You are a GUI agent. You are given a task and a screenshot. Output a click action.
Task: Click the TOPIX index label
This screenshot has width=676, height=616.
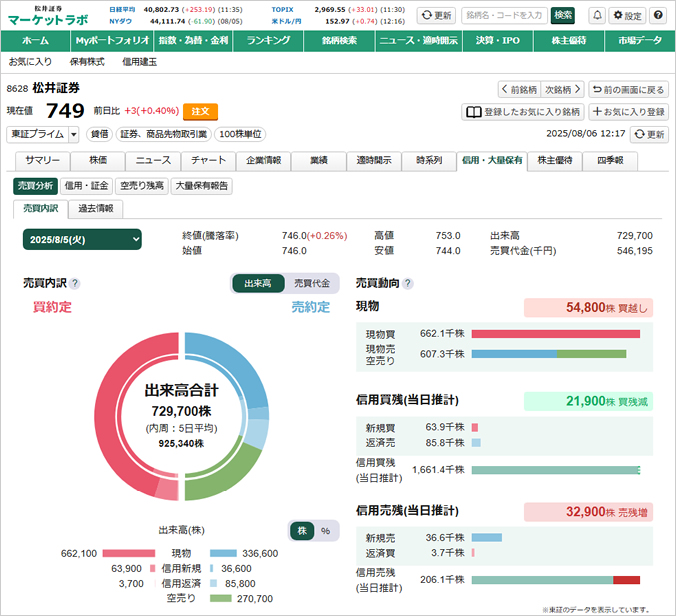tap(282, 9)
